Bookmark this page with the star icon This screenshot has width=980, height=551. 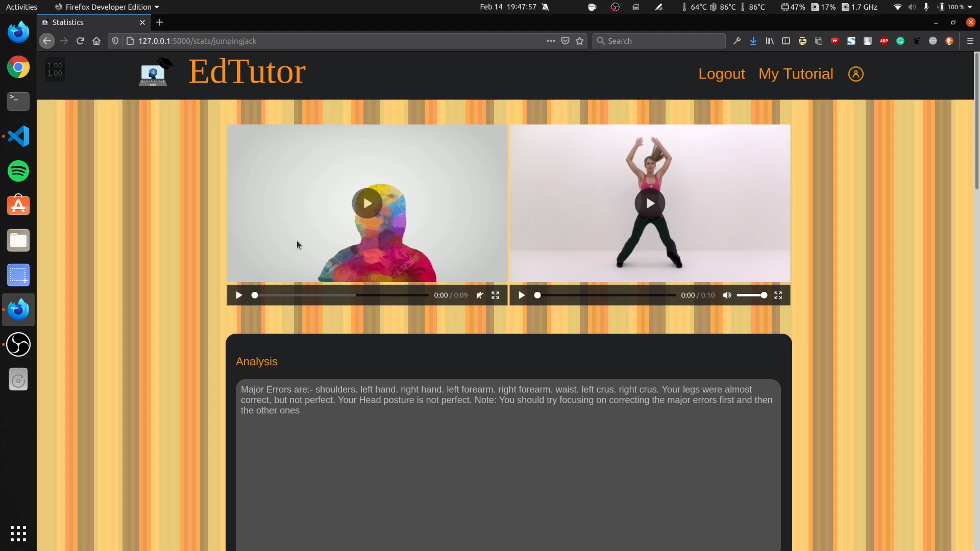[x=579, y=41]
